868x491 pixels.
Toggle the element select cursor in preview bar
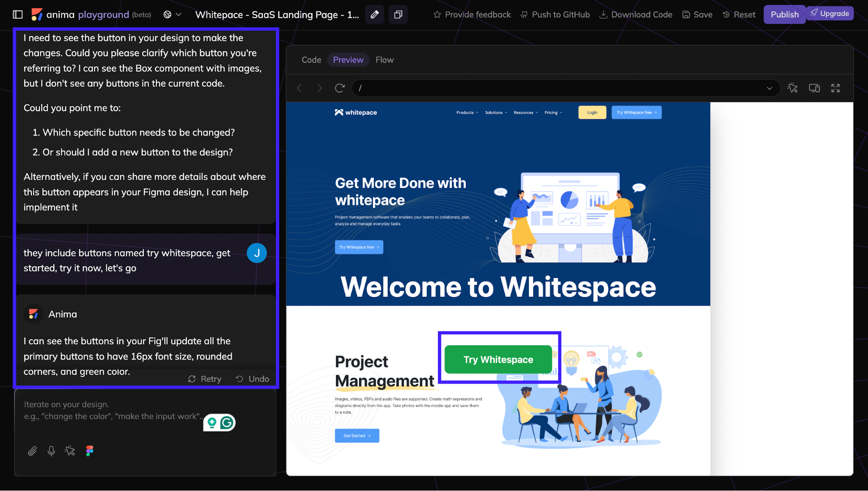click(792, 88)
